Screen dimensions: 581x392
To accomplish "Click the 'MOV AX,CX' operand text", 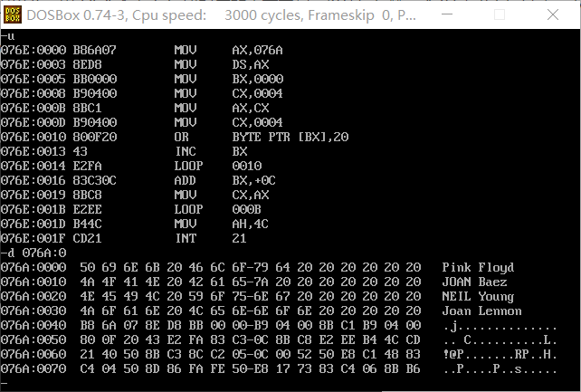I will 251,108.
